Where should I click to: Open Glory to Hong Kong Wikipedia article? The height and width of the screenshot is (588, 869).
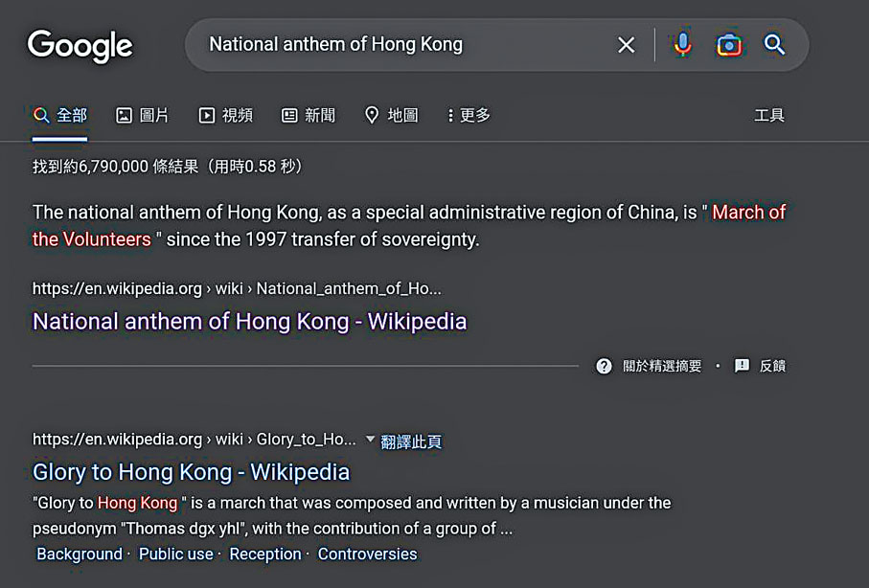click(191, 471)
